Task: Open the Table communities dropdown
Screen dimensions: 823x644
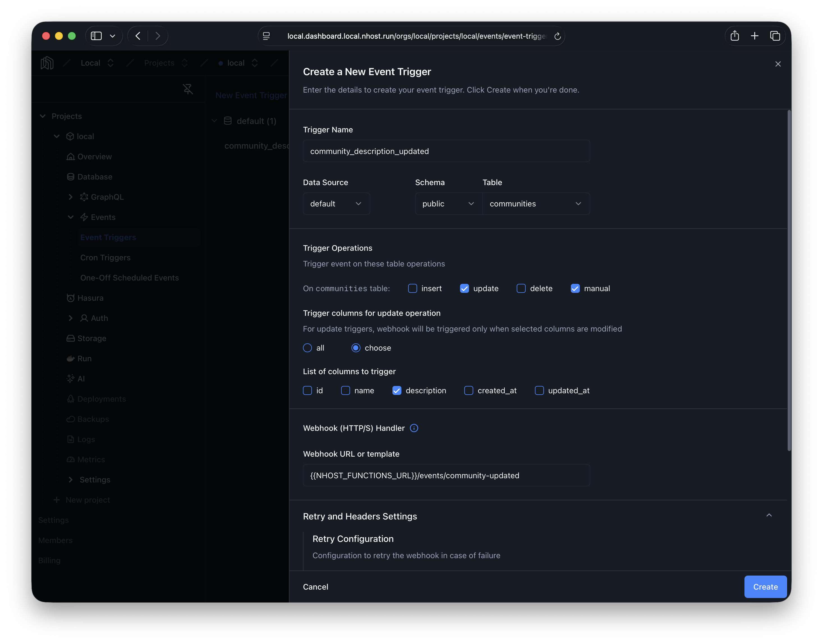Action: [535, 204]
